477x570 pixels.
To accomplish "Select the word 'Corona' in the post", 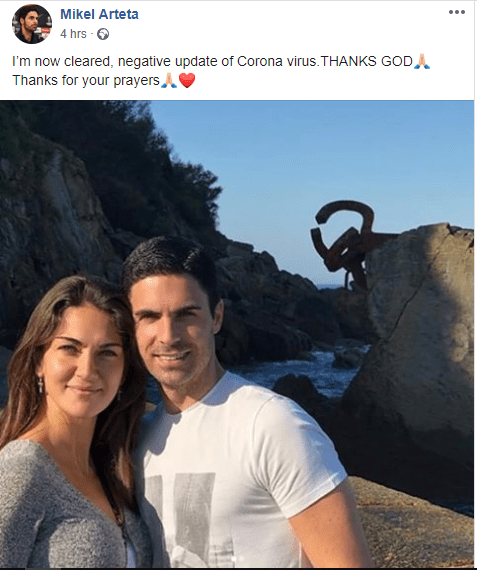I will click(260, 61).
